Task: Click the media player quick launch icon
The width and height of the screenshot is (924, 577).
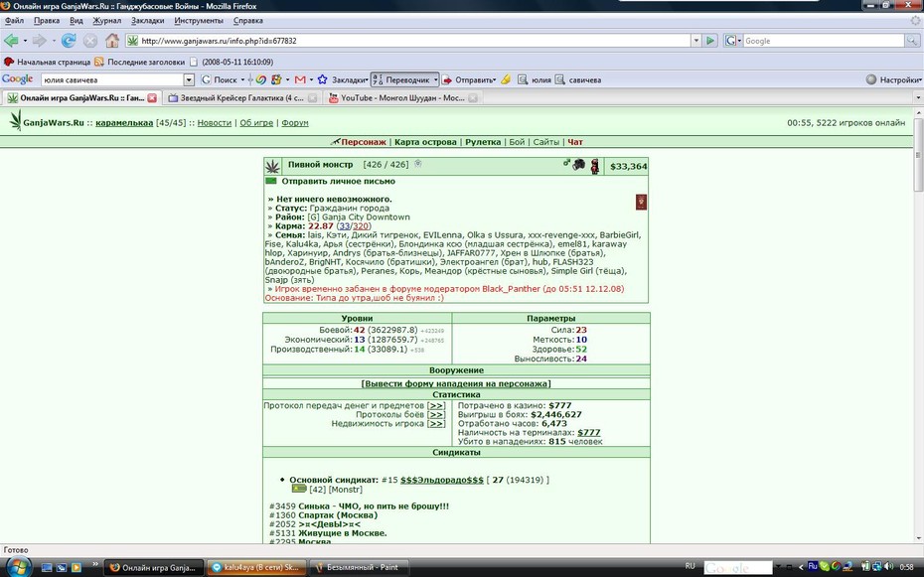Action: tap(77, 568)
